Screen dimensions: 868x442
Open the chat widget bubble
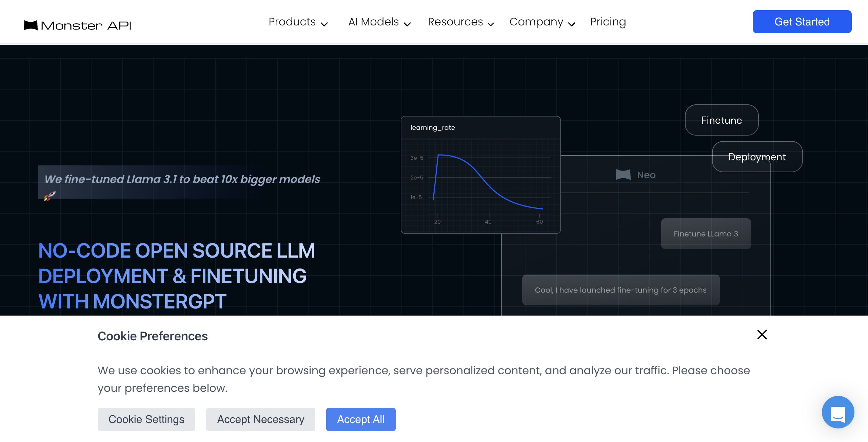coord(838,412)
